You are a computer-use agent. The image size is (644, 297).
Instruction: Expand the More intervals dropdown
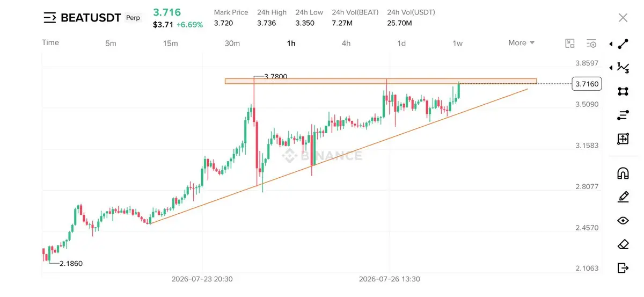[x=521, y=43]
